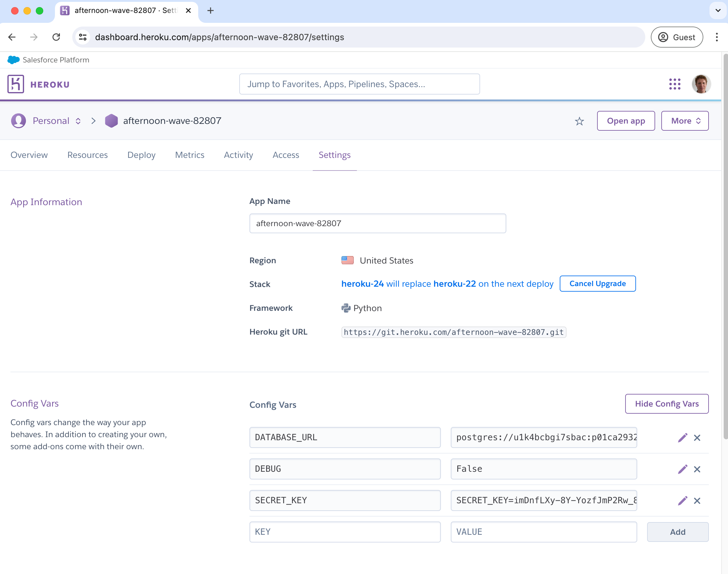Viewport: 728px width, 574px height.
Task: View site information icon in address bar
Action: (x=83, y=37)
